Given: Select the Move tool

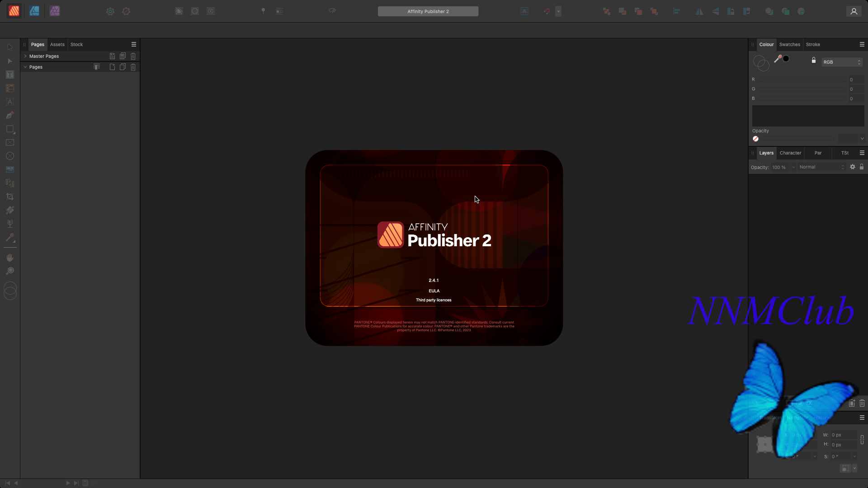Looking at the screenshot, I should (10, 47).
